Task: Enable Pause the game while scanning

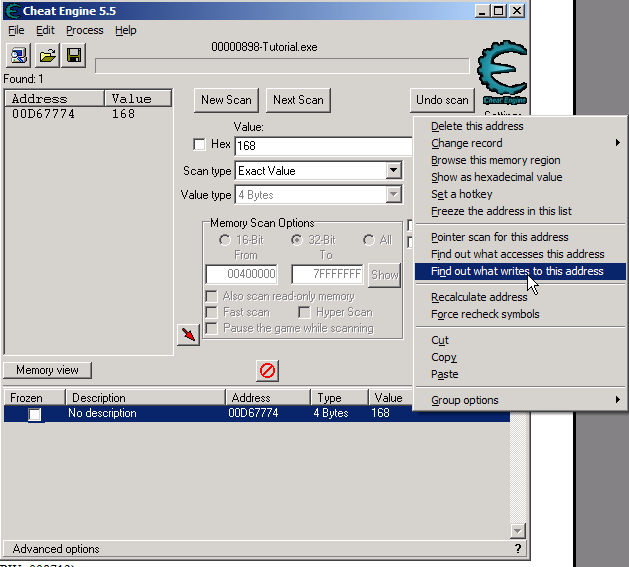Action: [x=211, y=328]
